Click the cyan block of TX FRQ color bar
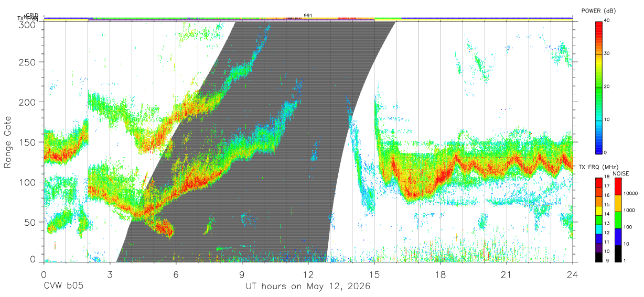The width and height of the screenshot is (644, 297). [x=599, y=230]
